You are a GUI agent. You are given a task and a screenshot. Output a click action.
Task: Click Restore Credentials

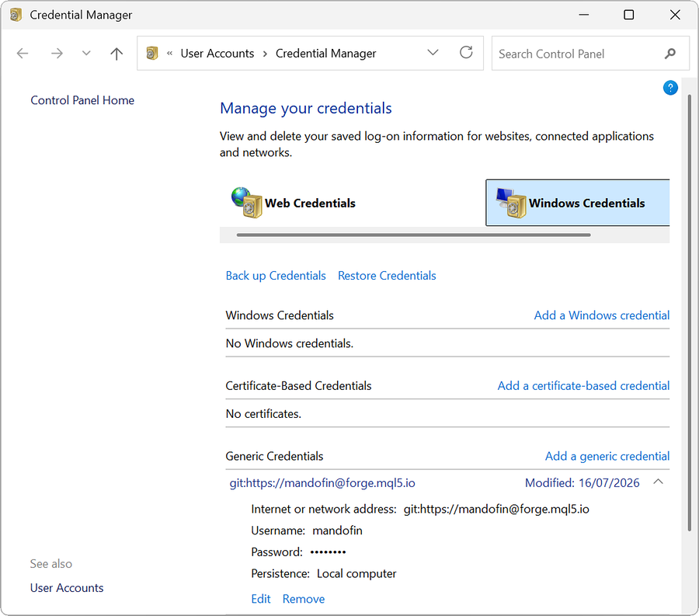tap(387, 276)
